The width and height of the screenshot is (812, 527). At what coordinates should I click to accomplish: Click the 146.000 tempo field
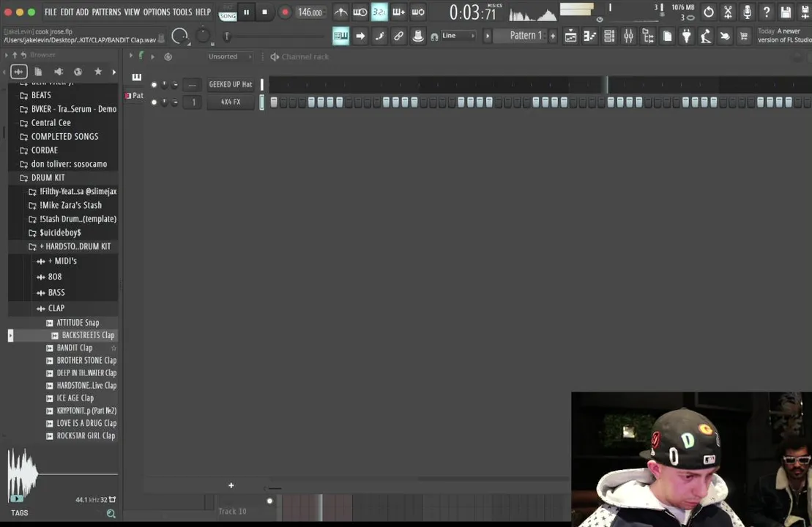click(310, 12)
